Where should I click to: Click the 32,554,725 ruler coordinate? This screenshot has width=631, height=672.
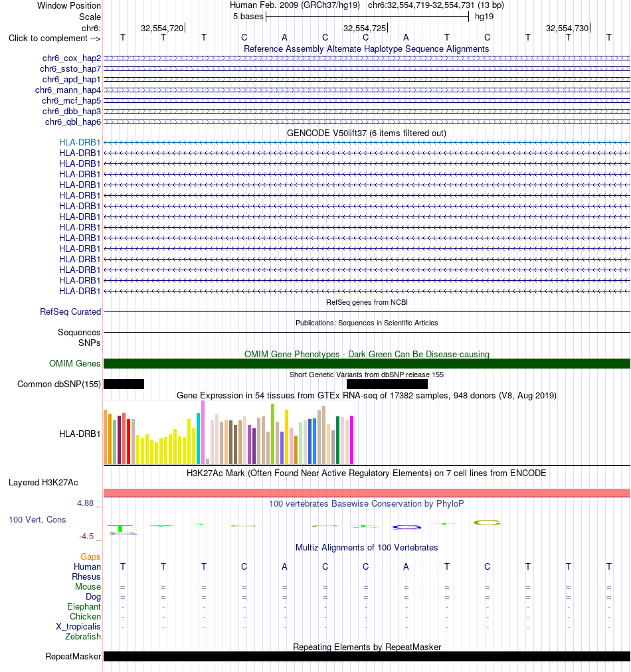365,29
